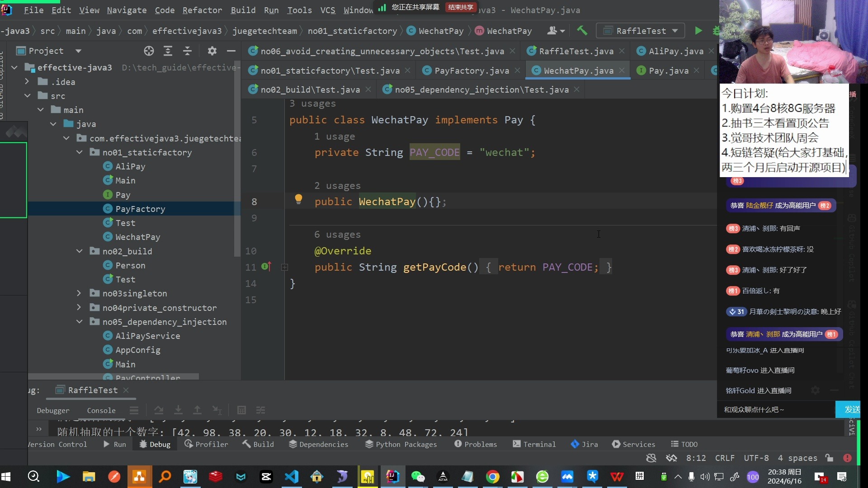
Task: Switch to the RaffleTest.java editor tab
Action: click(x=576, y=51)
